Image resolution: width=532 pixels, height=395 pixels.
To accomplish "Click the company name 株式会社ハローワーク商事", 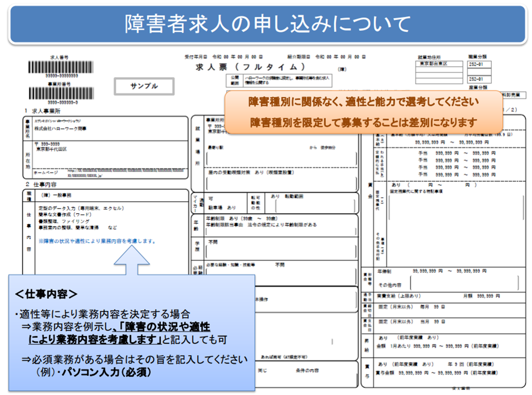I will click(61, 129).
